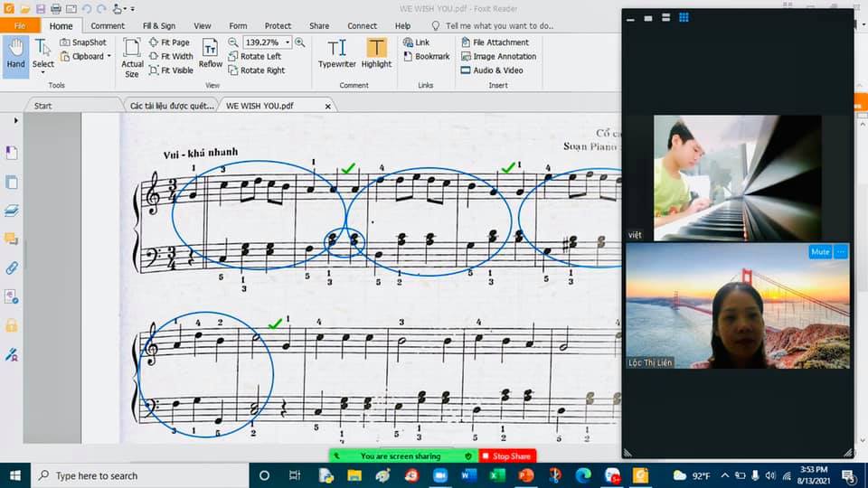Switch to the Comment ribbon tab
This screenshot has height=488, width=868.
pos(108,25)
